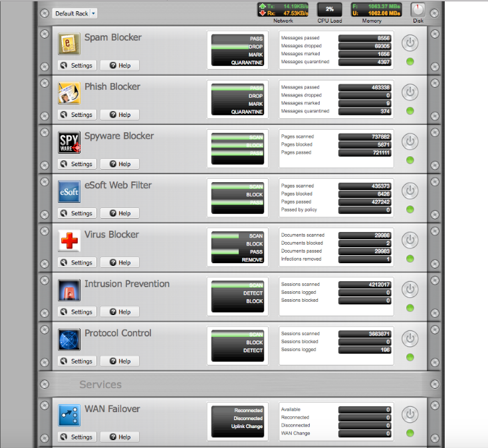Open the Default Rack dropdown
488x448 pixels.
tap(74, 13)
